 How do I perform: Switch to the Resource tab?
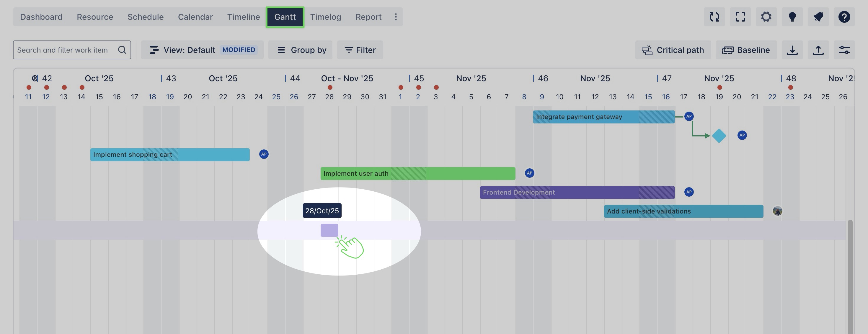pyautogui.click(x=95, y=17)
